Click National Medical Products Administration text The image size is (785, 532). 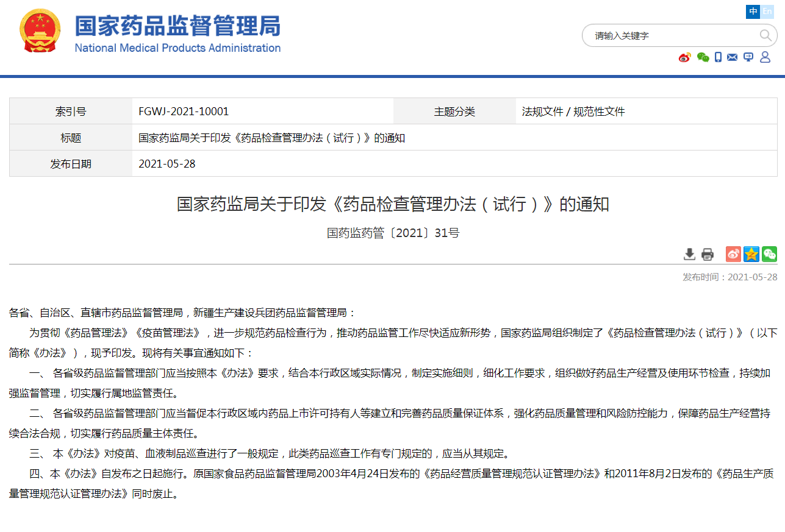(177, 48)
